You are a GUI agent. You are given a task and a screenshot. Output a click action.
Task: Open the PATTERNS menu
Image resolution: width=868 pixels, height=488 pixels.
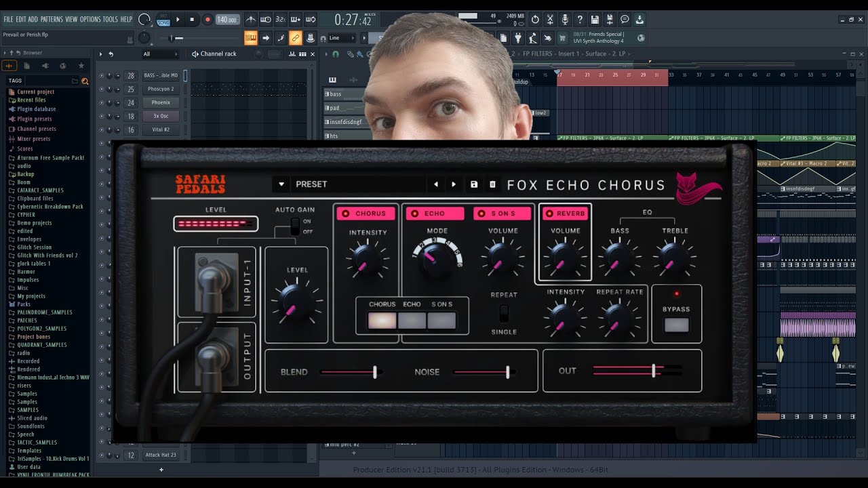[x=52, y=19]
